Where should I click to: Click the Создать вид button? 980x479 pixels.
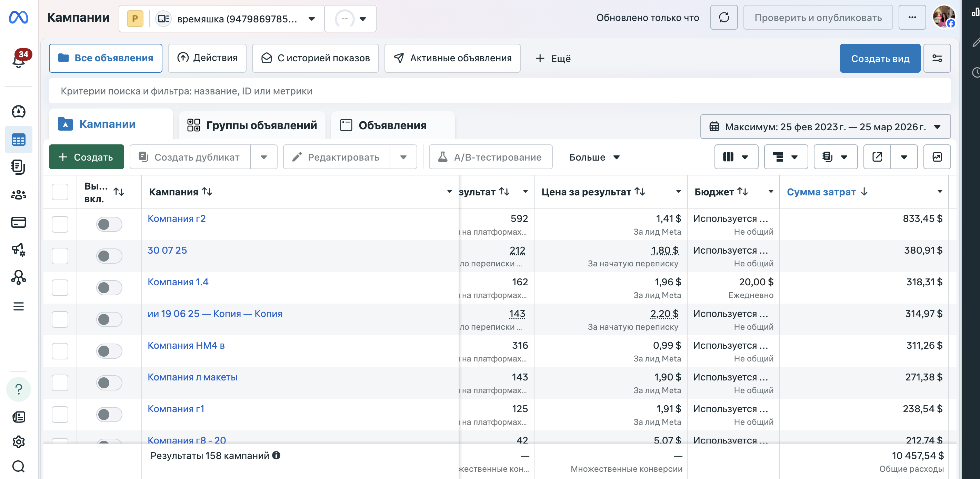(x=880, y=58)
